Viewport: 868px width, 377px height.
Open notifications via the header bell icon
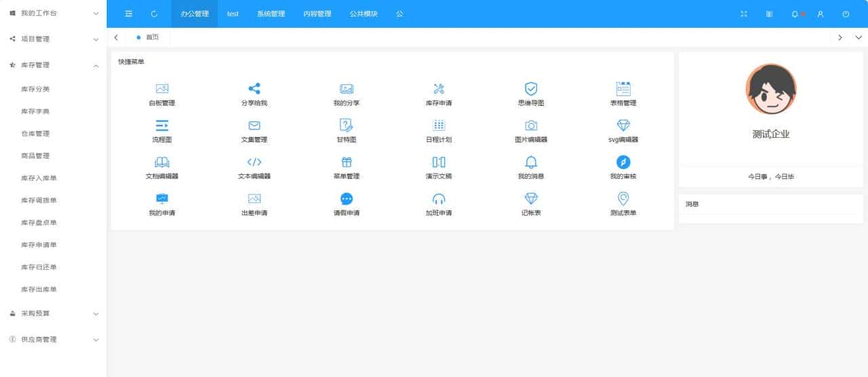[x=795, y=14]
